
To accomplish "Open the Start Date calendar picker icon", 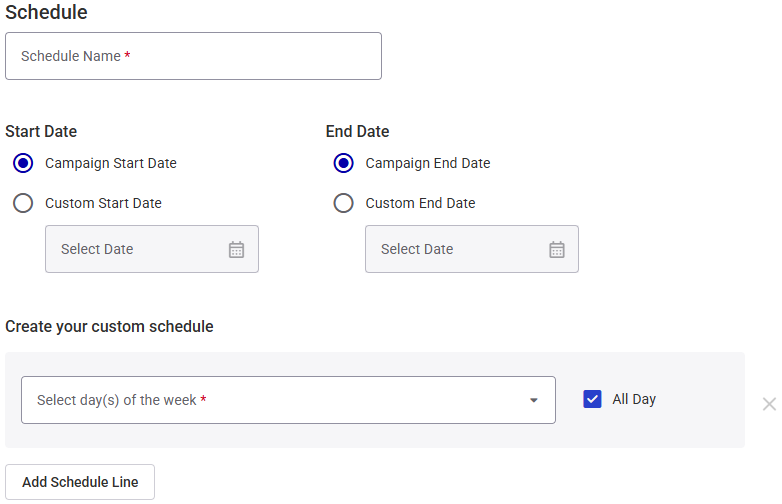I will (x=236, y=249).
